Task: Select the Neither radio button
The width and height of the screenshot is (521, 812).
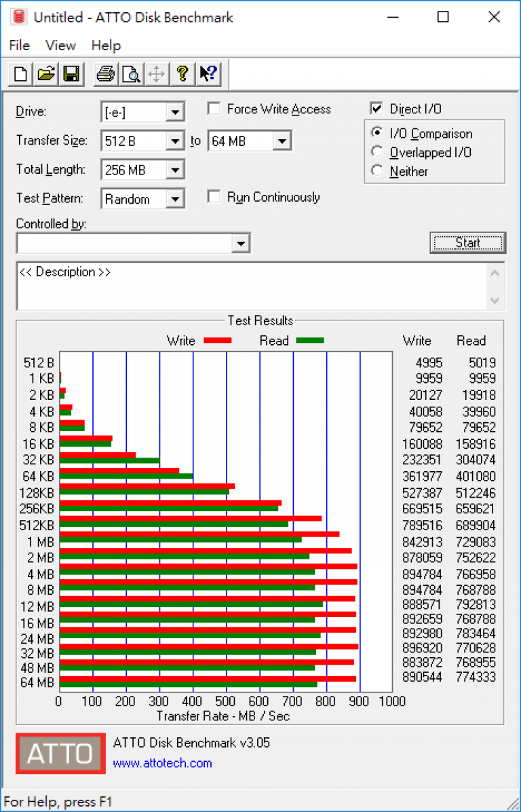Action: [x=377, y=170]
